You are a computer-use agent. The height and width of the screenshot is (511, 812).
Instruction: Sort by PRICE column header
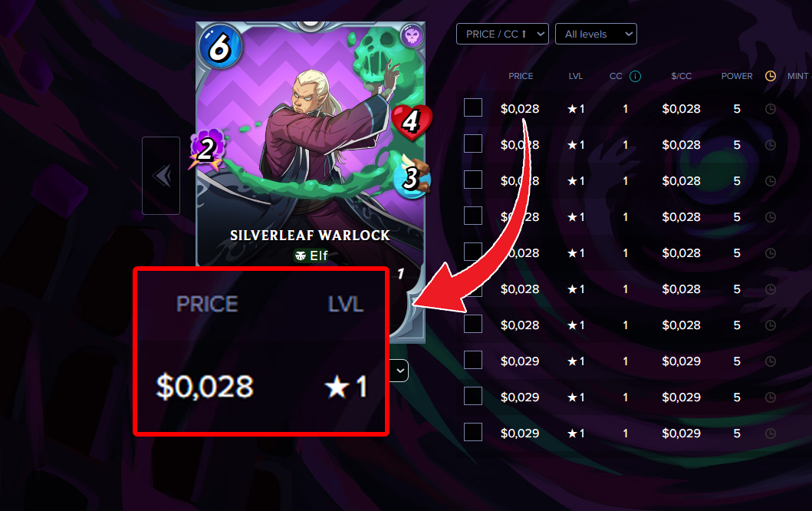click(x=521, y=76)
